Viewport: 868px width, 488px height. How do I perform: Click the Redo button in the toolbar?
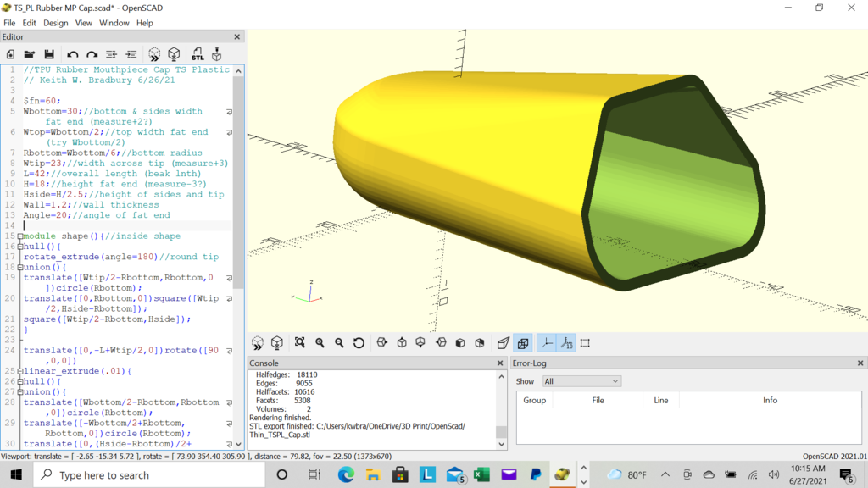click(x=92, y=54)
